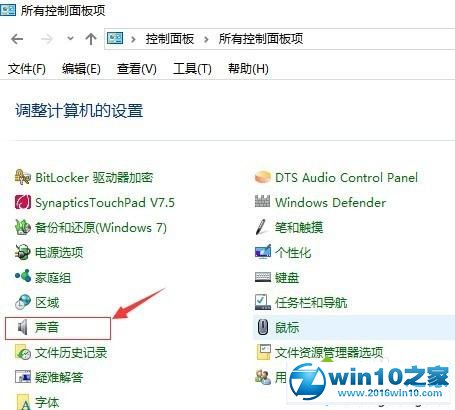
Task: Open the 工具(T) menu
Action: tap(192, 69)
